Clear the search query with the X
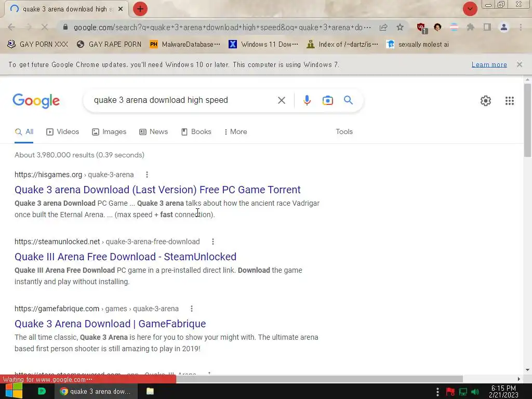The width and height of the screenshot is (532, 399). (281, 100)
